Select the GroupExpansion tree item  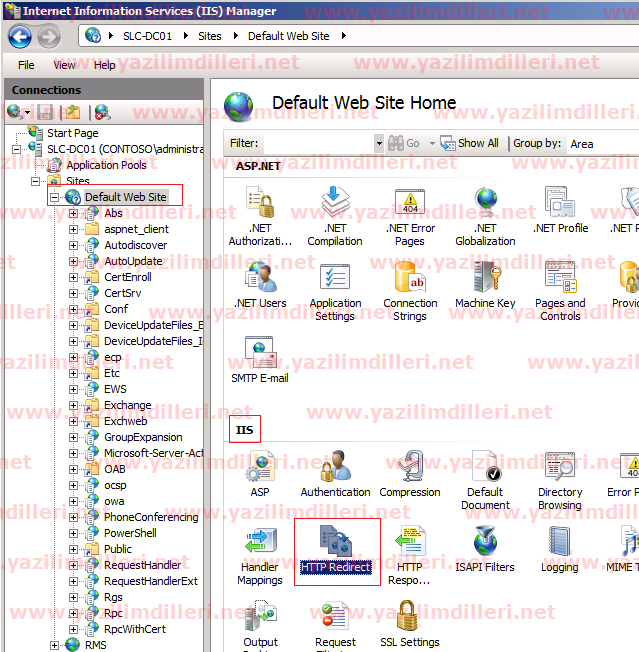pos(143,437)
